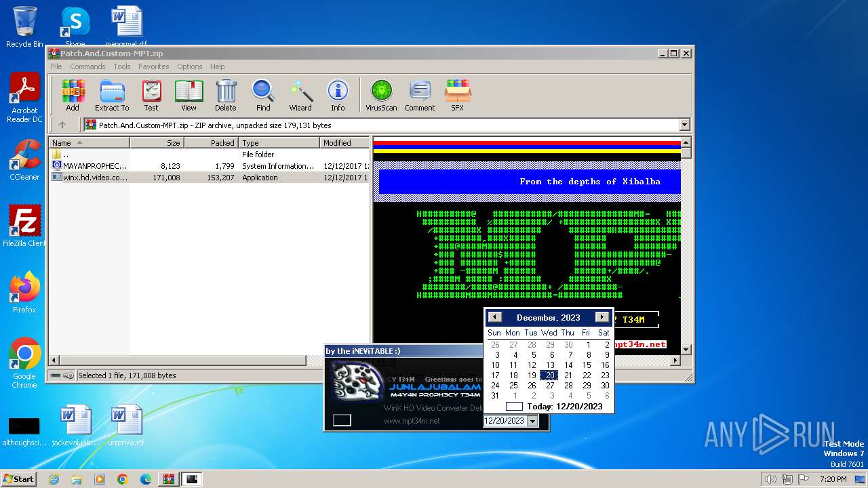Open Acrobat Reader DC desktop shortcut

point(24,98)
